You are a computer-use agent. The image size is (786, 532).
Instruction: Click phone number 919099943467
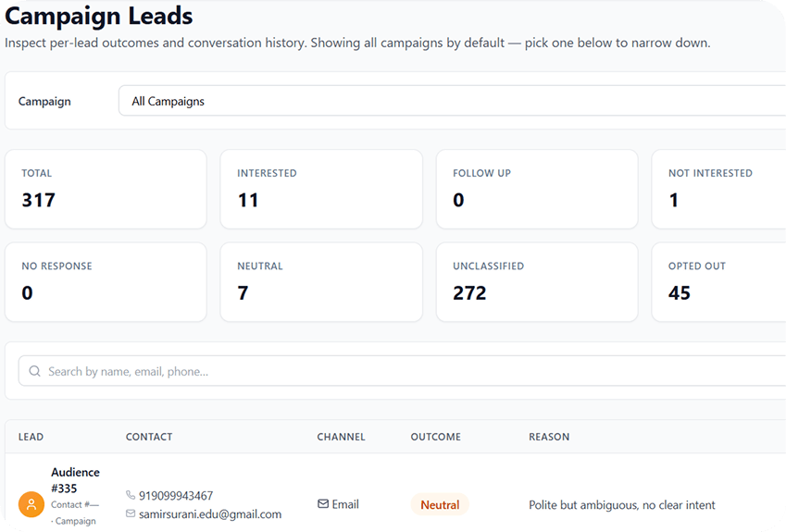coord(176,495)
